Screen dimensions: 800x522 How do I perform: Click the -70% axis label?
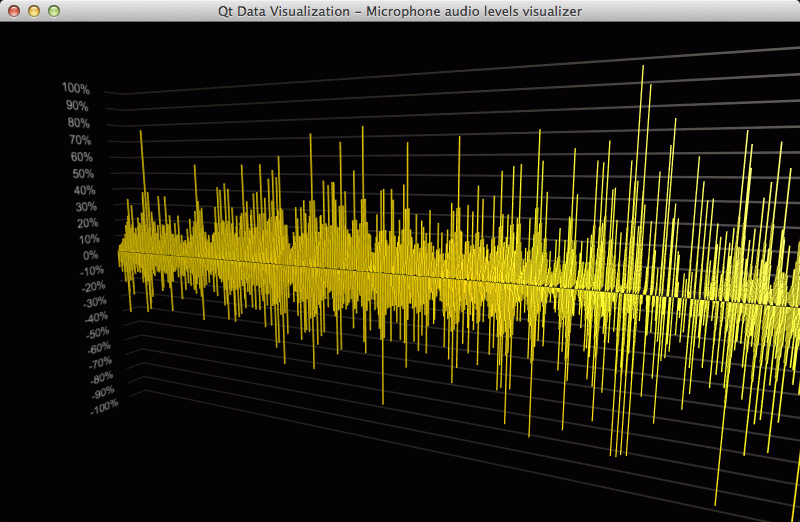click(96, 363)
